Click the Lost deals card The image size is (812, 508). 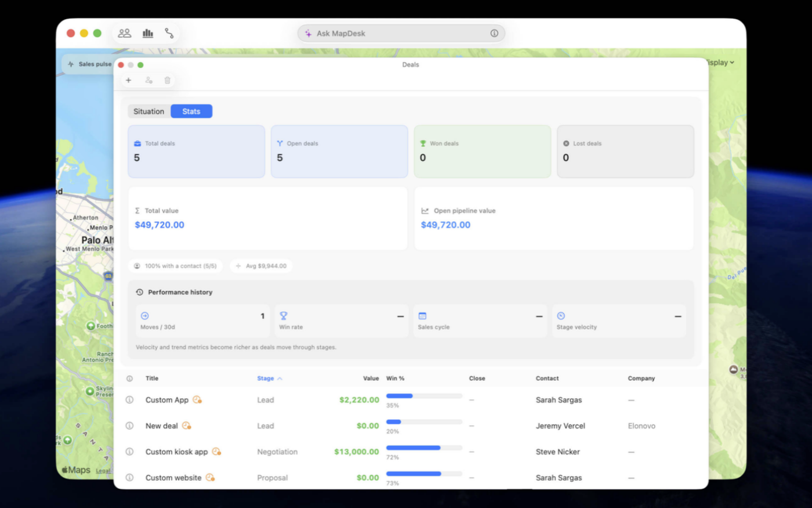coord(626,152)
